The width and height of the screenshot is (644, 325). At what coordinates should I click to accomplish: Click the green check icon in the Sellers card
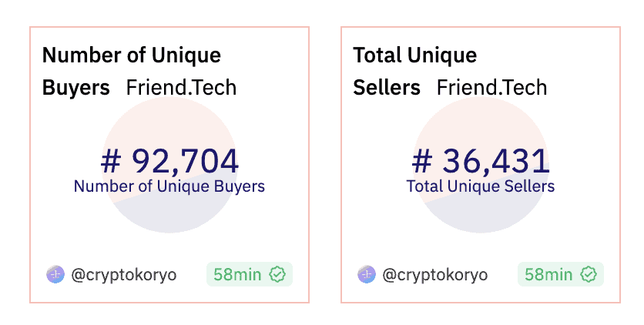tap(589, 274)
